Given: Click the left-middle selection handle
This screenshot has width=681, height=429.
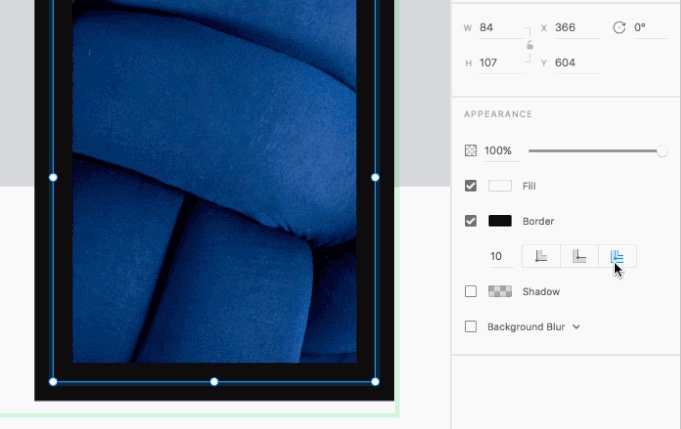Looking at the screenshot, I should click(x=53, y=177).
